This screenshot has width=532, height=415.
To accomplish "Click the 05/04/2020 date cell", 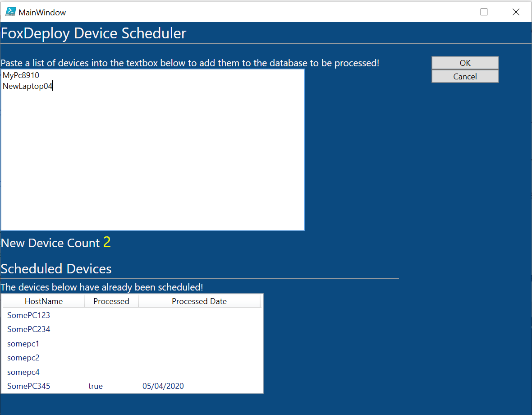I will click(163, 386).
